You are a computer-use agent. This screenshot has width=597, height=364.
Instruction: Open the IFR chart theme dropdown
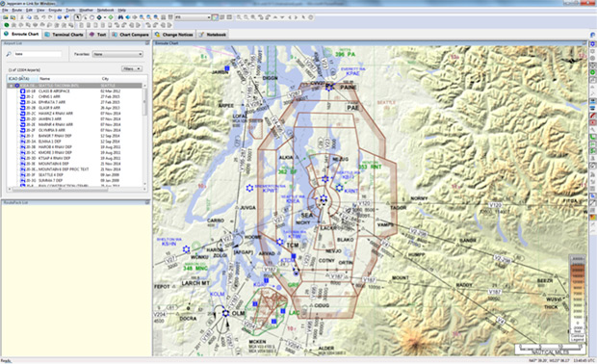pos(193,17)
